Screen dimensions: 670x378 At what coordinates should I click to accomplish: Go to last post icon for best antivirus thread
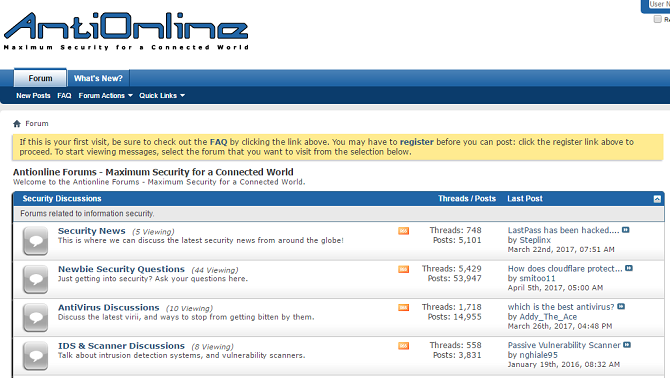(621, 307)
